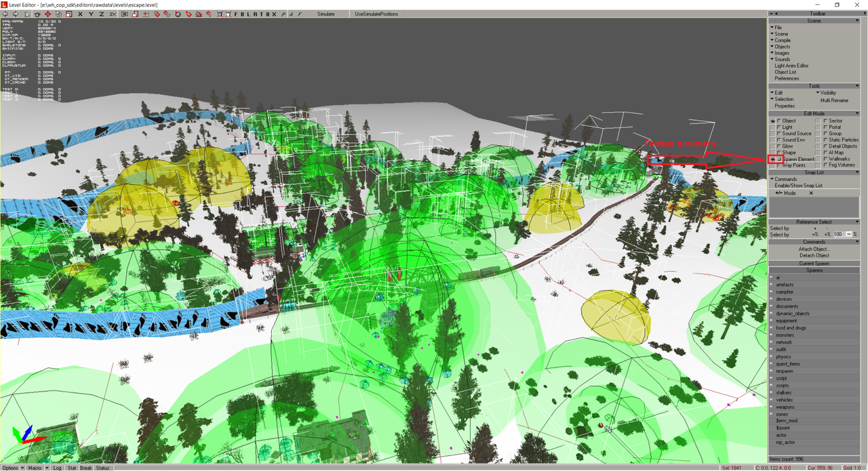
Task: Enable the Portal checkbox
Action: (825, 127)
